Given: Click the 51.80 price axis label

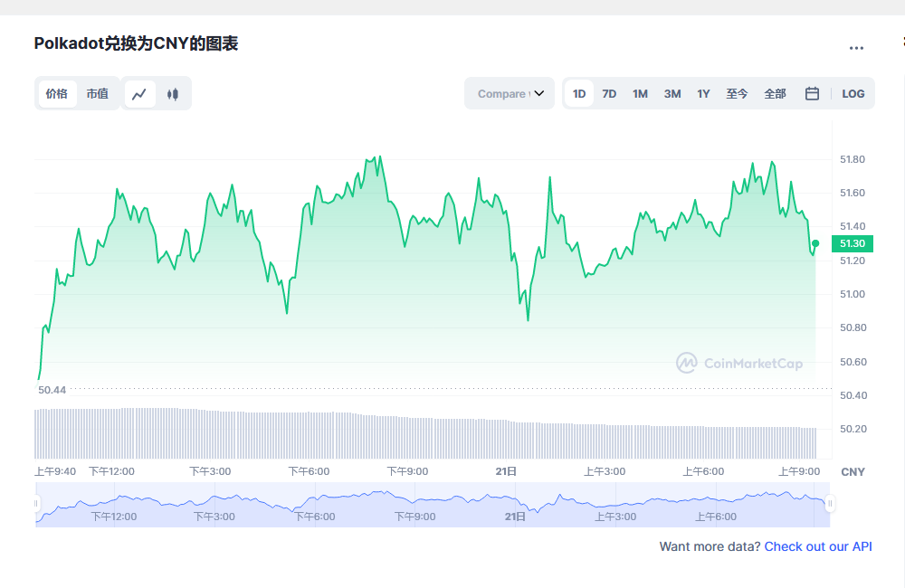Looking at the screenshot, I should (853, 159).
